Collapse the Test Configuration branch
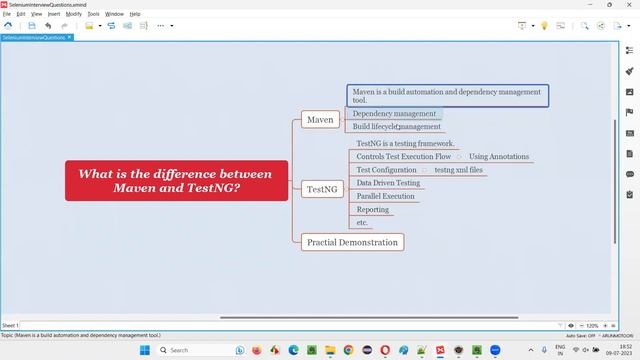The image size is (640, 360). 424,170
